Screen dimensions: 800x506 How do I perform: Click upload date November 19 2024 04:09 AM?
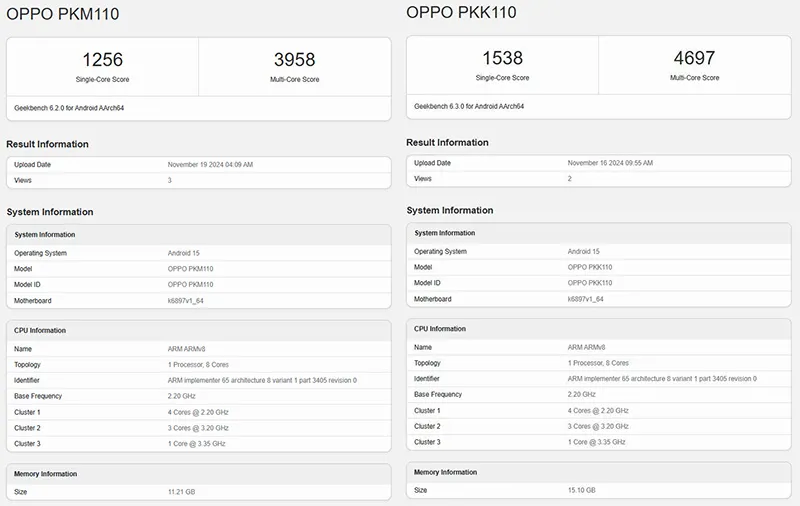(x=210, y=165)
